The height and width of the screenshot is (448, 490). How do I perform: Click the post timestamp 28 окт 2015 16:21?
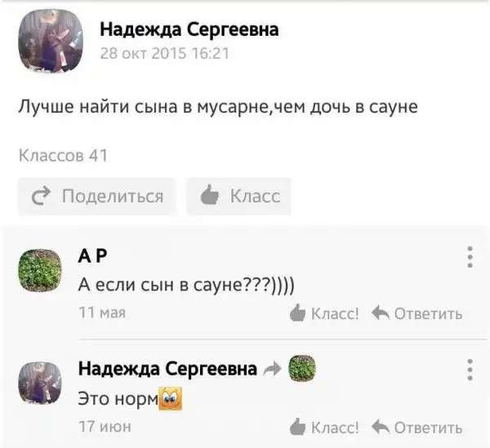(164, 54)
